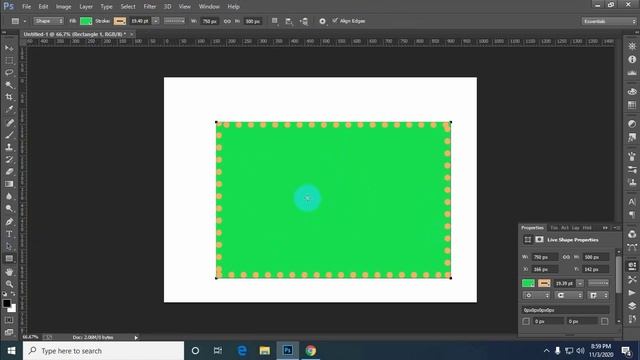Select the Eyedropper tool
640x360 pixels.
point(9,109)
